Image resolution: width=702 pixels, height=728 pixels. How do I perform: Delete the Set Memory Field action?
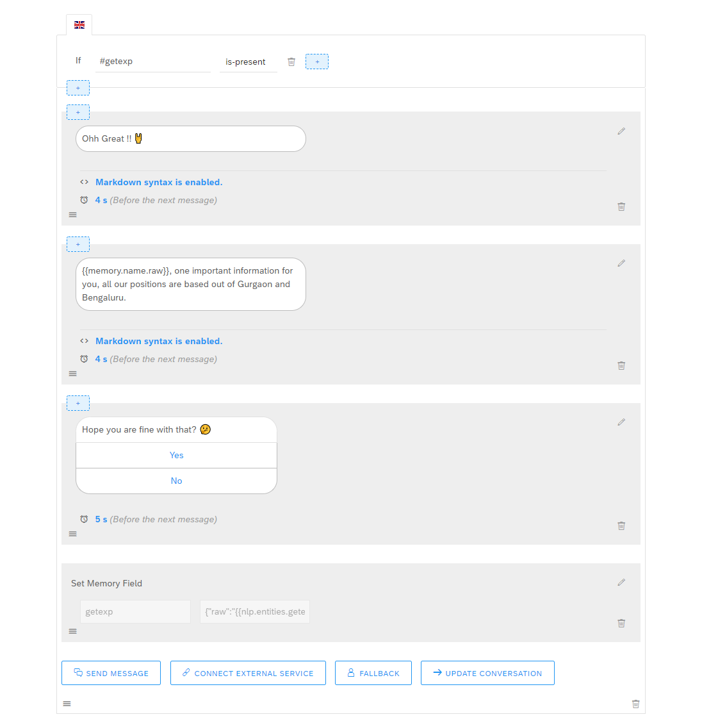(621, 624)
